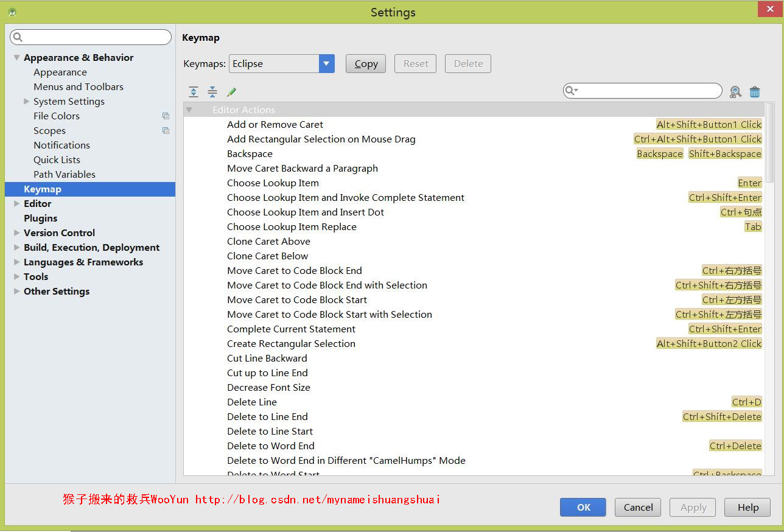Click the Collapse All icon above the action list
Image resolution: width=784 pixels, height=532 pixels.
point(212,92)
